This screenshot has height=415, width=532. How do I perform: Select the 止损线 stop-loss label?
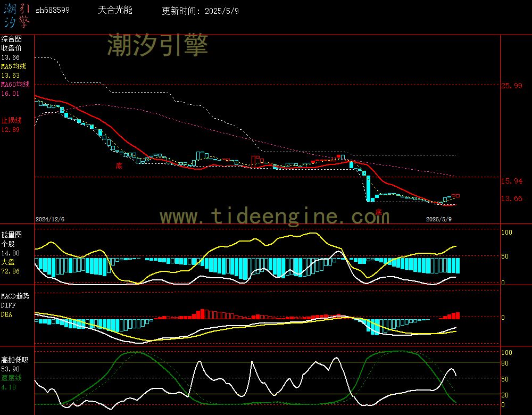(x=12, y=120)
